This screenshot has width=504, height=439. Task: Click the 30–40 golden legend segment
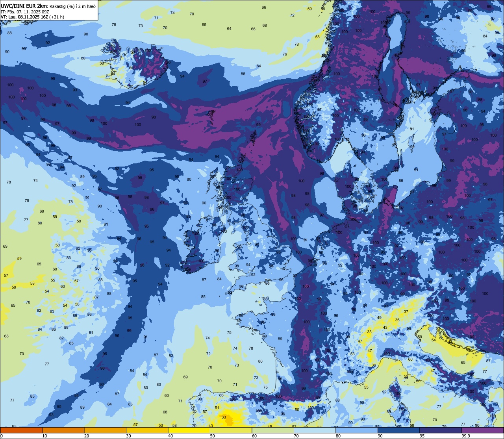tap(147, 430)
